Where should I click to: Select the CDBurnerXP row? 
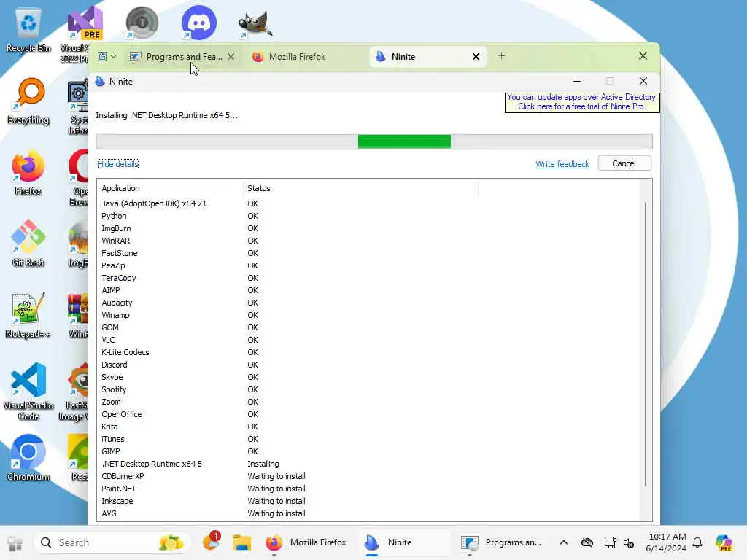[368, 475]
